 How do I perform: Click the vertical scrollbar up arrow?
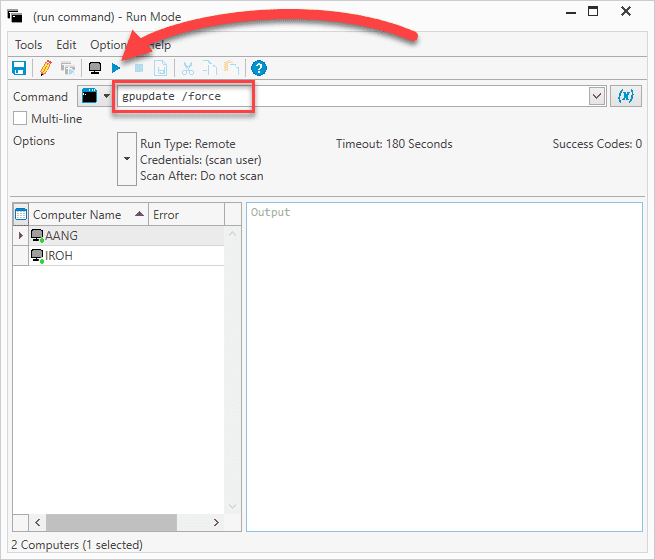point(233,234)
